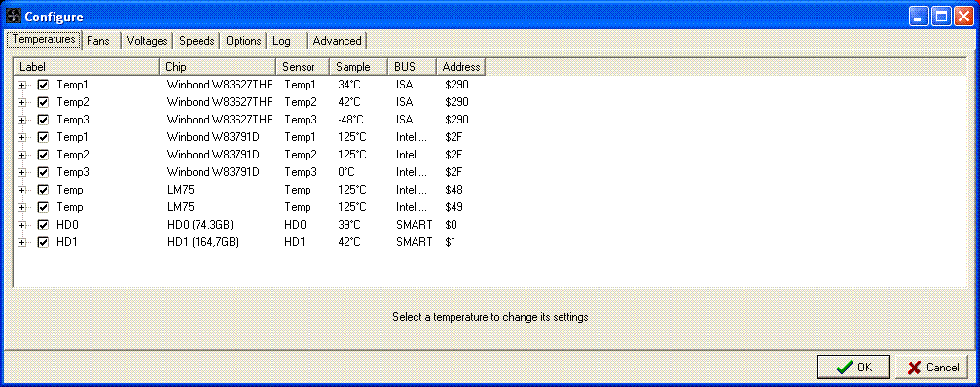Click the Sample column header
980x387 pixels.
click(x=358, y=67)
